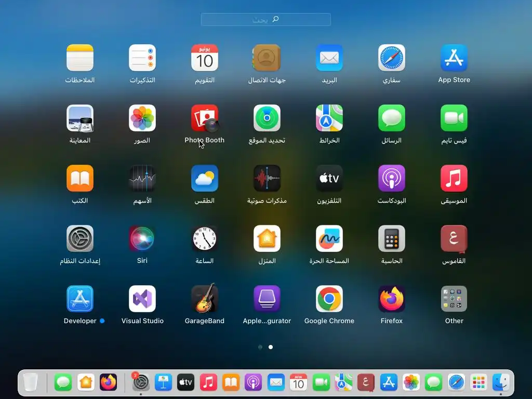Open Maps (الخرائط) in the Launchpad grid
Viewport: 532px width, 399px height.
pyautogui.click(x=329, y=118)
